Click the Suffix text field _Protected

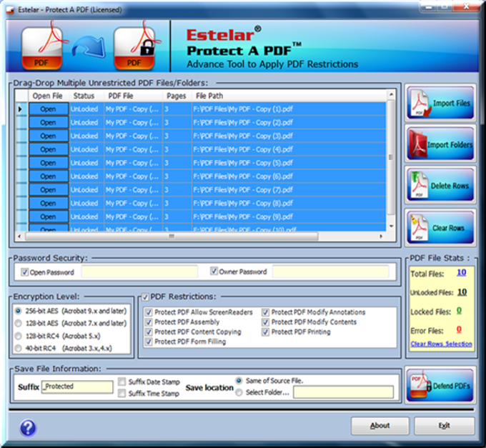(77, 387)
